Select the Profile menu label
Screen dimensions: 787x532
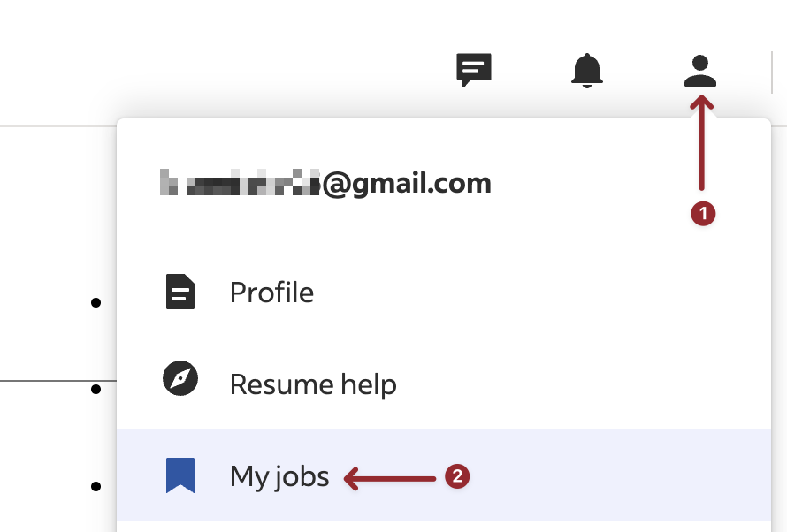(271, 293)
